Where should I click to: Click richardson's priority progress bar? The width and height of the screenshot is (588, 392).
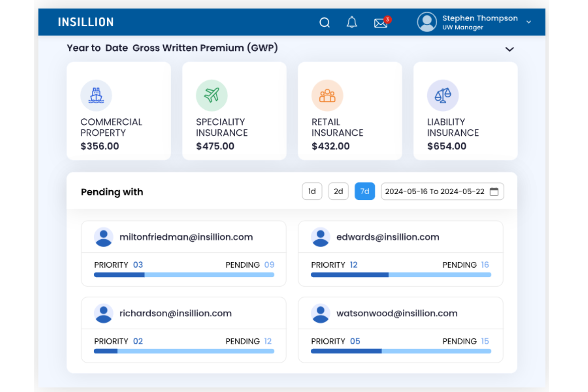[184, 351]
